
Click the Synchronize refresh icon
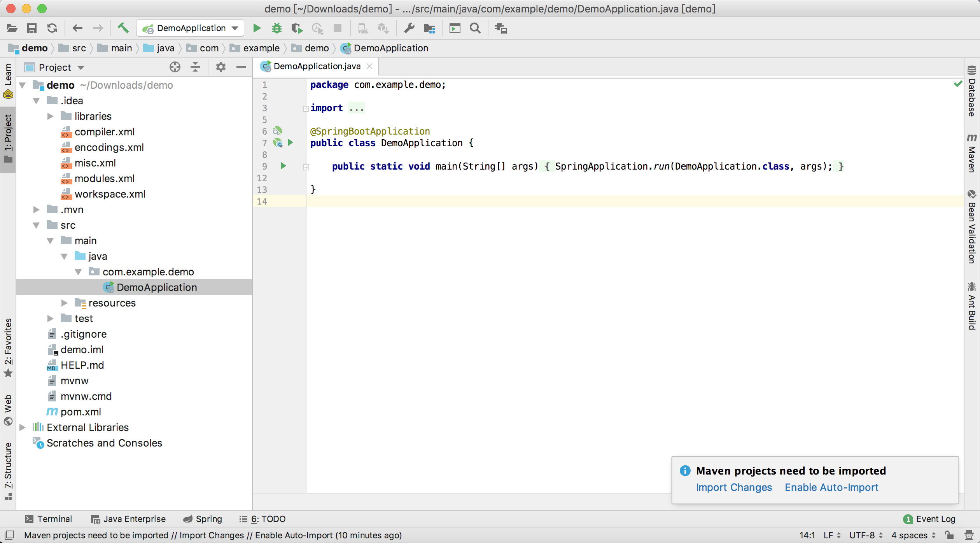52,28
